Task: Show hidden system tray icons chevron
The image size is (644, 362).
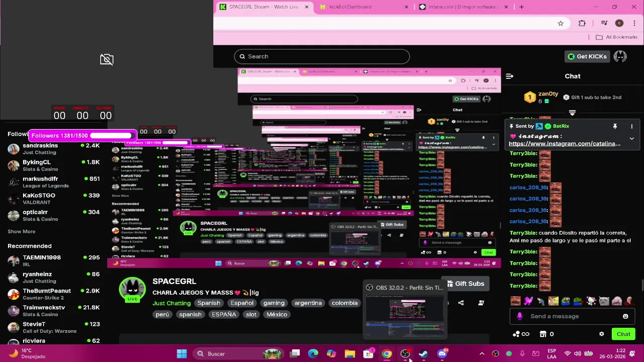Action: (x=481, y=354)
